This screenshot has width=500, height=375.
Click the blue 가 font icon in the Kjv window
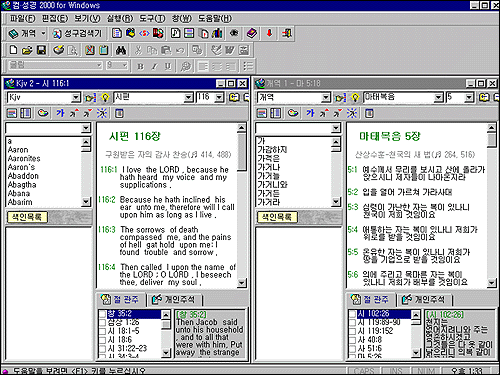60,113
